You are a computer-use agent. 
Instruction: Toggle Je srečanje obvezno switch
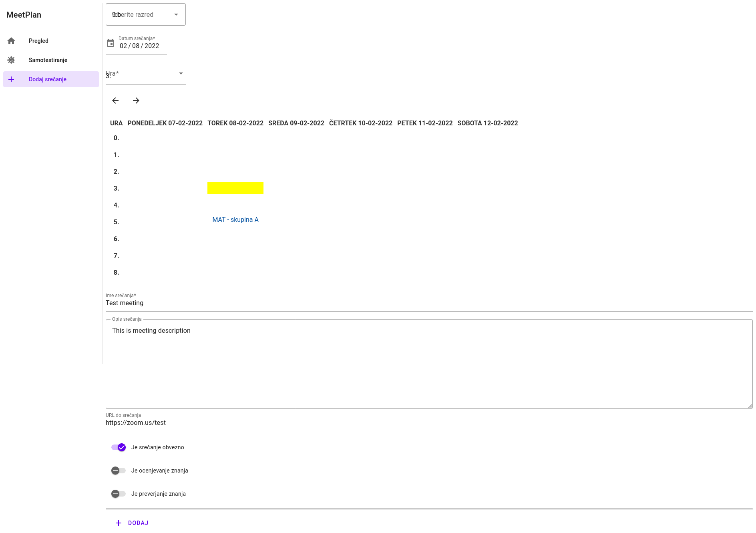(x=119, y=447)
